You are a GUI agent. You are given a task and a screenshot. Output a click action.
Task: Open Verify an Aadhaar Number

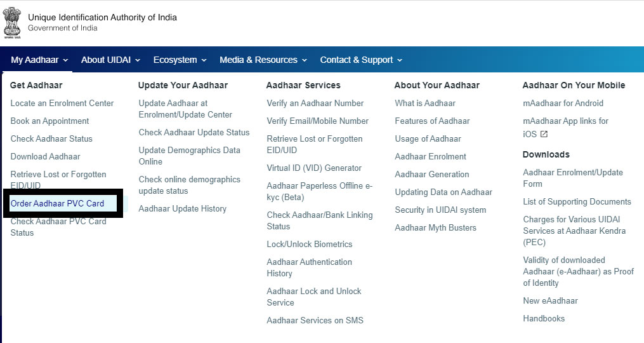point(315,104)
